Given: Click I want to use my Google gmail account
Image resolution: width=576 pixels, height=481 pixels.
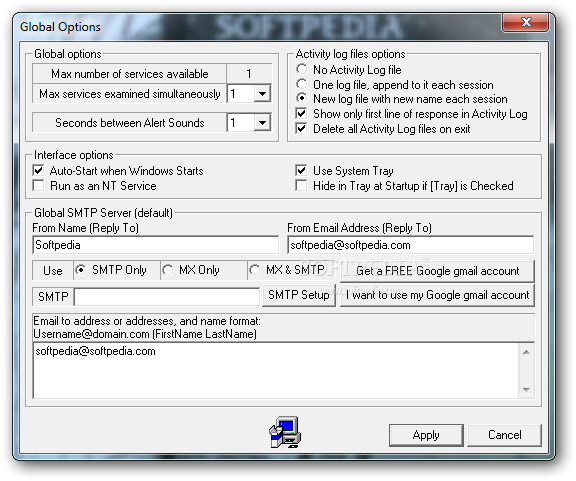Looking at the screenshot, I should point(437,295).
